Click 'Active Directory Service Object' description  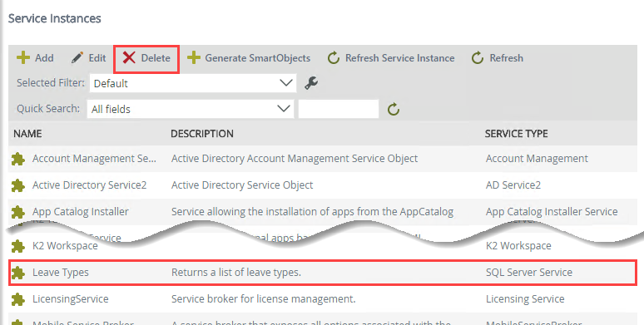pos(242,185)
